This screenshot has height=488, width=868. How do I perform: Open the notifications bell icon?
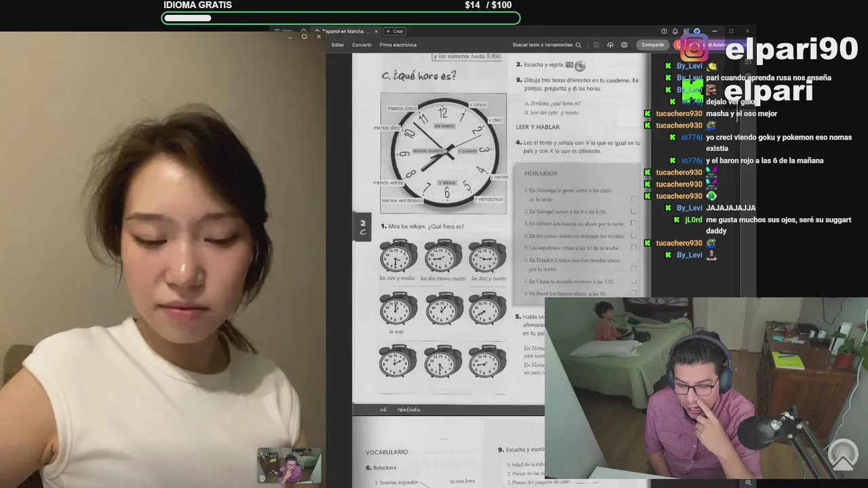(x=675, y=31)
